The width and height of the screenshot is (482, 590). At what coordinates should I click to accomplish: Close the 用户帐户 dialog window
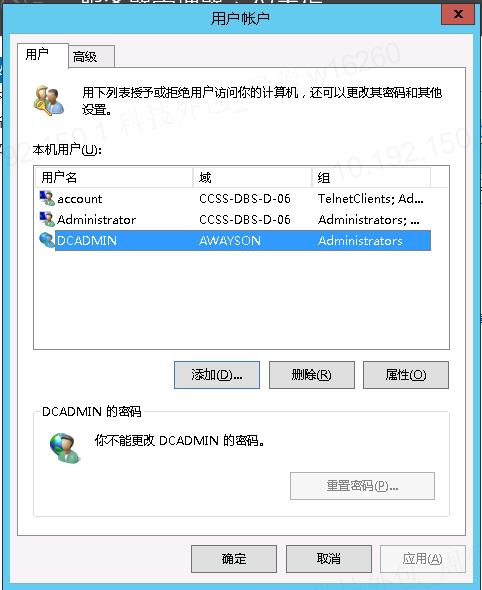click(x=458, y=14)
